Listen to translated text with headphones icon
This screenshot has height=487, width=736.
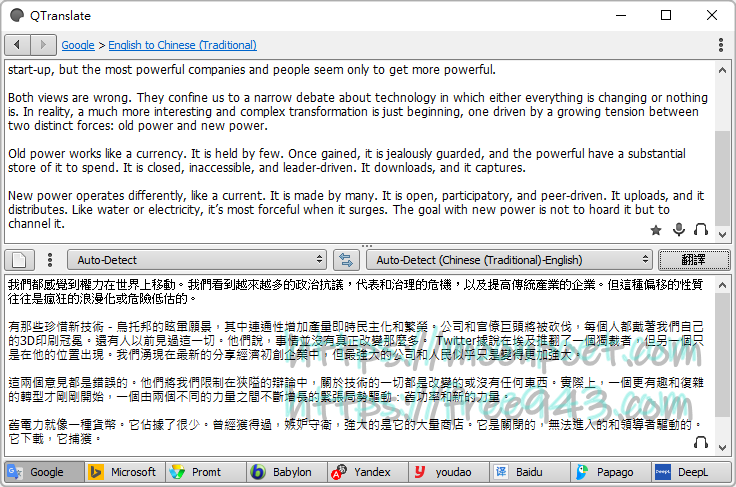click(701, 442)
